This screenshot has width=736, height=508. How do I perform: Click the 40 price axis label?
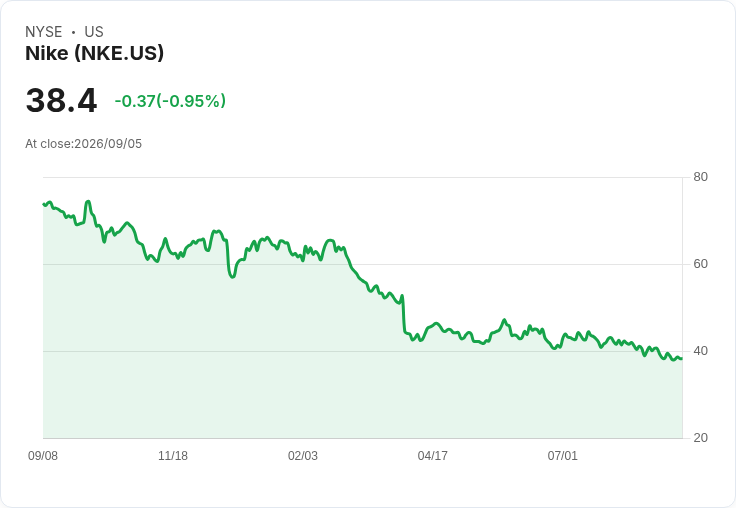[x=700, y=351]
